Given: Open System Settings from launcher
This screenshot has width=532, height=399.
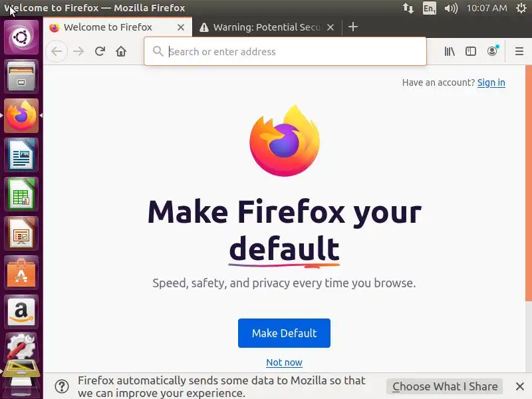Looking at the screenshot, I should (x=21, y=346).
